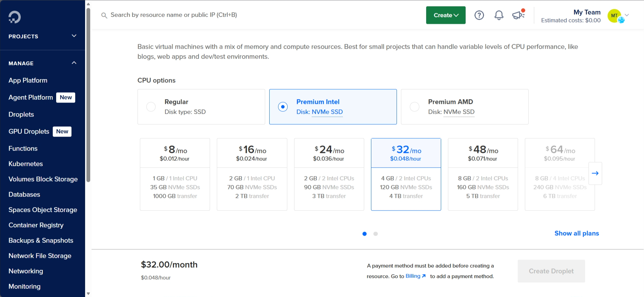644x297 pixels.
Task: Click the sidebar scroll down arrow
Action: pyautogui.click(x=88, y=294)
